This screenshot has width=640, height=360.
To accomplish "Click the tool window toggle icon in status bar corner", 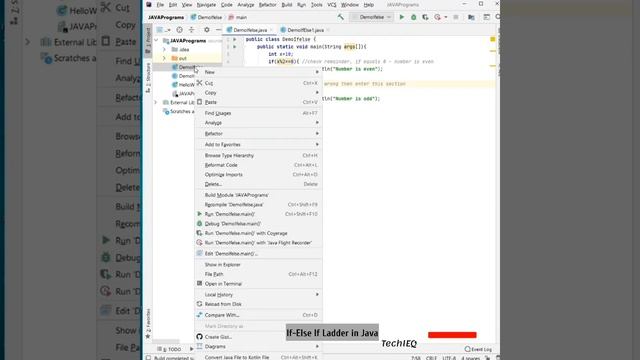I will (149, 358).
